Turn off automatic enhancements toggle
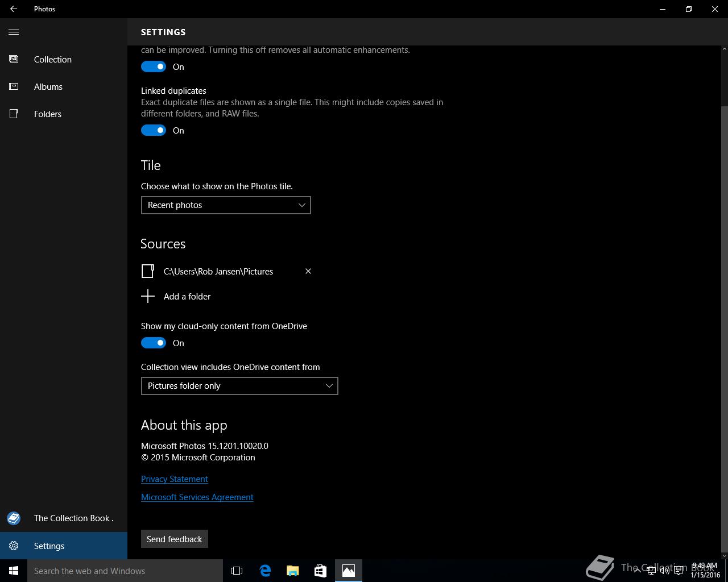 click(154, 66)
